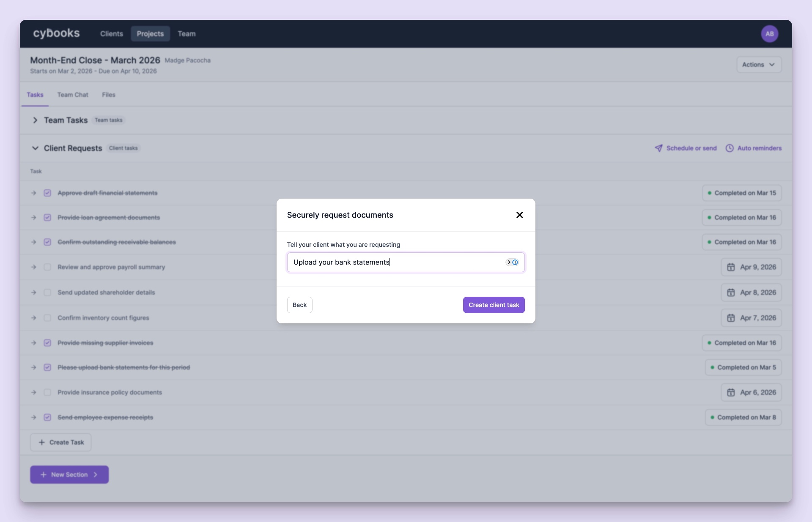The image size is (812, 522).
Task: Click calendar icon on Apr 7, 2026 date
Action: pyautogui.click(x=731, y=318)
